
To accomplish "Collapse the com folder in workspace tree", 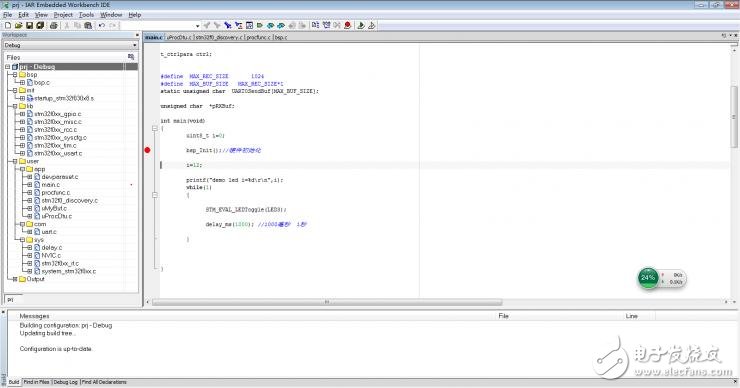I will pyautogui.click(x=22, y=224).
